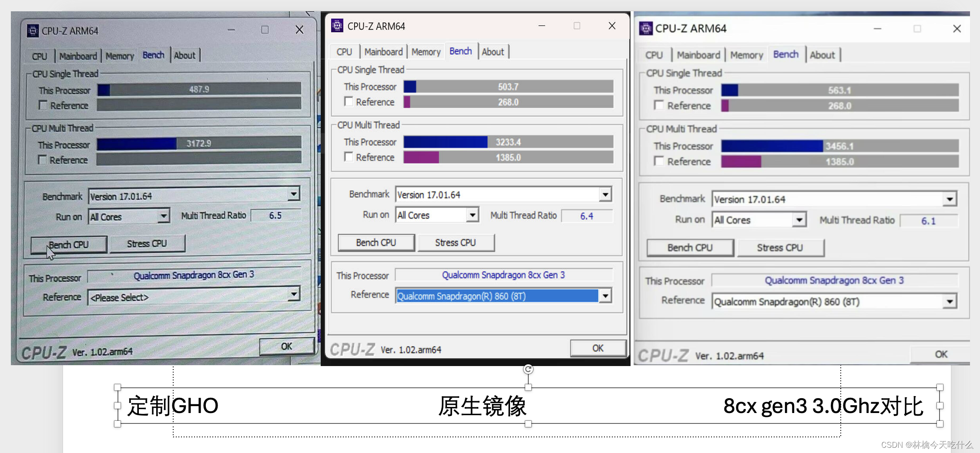
Task: Click Multi Thread Ratio 6.5 field, left window
Action: (x=275, y=215)
